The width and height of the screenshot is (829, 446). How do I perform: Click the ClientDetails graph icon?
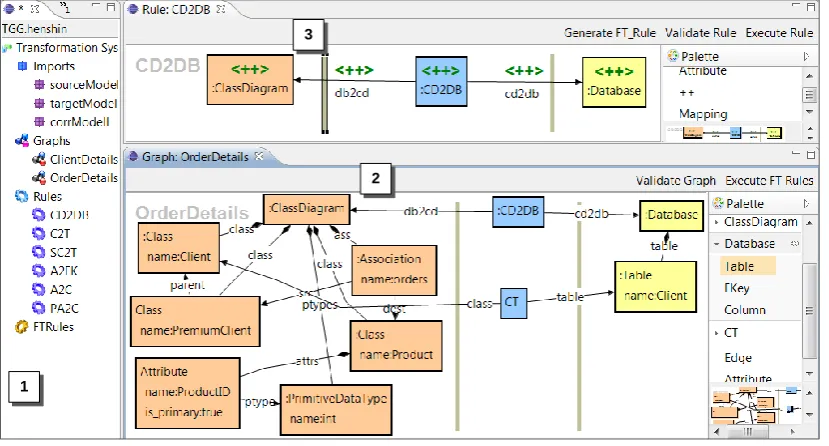tap(39, 159)
